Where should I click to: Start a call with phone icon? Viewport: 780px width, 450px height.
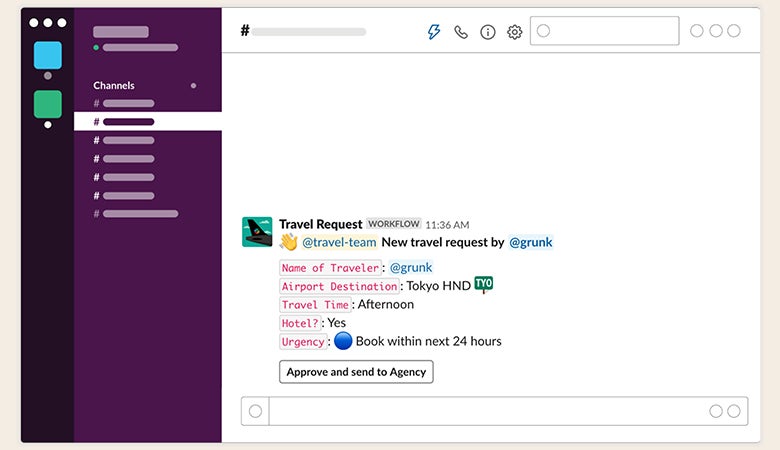pyautogui.click(x=461, y=32)
